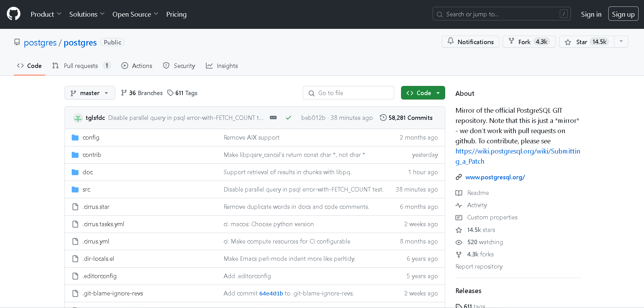Click the green commit status checkmark
Viewport: 644px width, 308px height.
tap(289, 118)
